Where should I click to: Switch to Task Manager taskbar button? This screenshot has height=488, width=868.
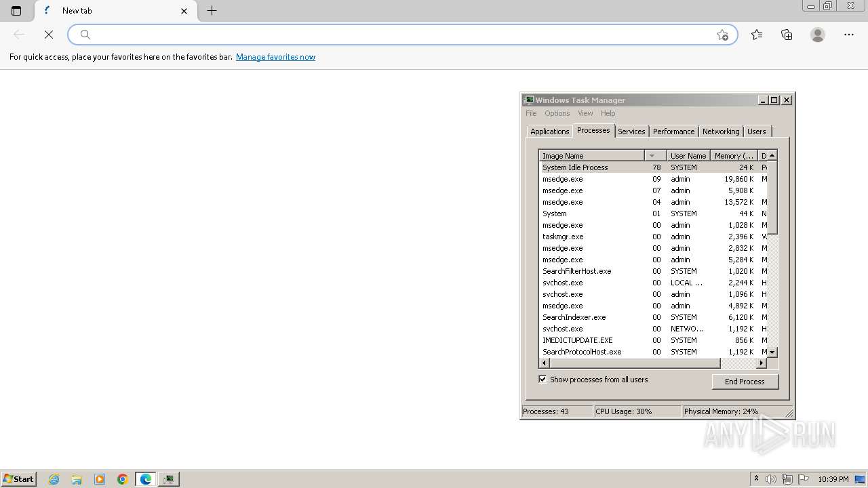[x=169, y=479]
